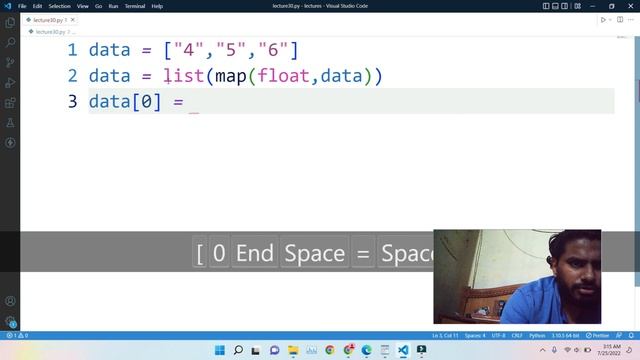Image resolution: width=640 pixels, height=360 pixels.
Task: Click the Prettier status bar item
Action: (597, 336)
